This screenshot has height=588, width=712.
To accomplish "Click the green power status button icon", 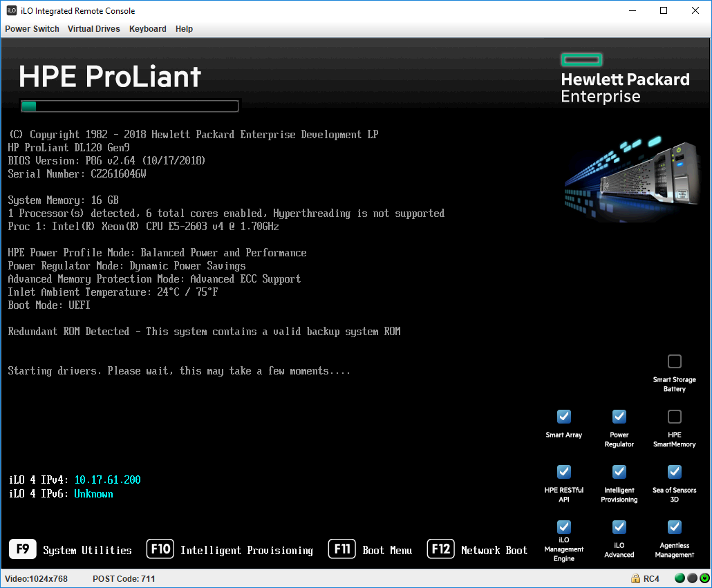I will 704,578.
